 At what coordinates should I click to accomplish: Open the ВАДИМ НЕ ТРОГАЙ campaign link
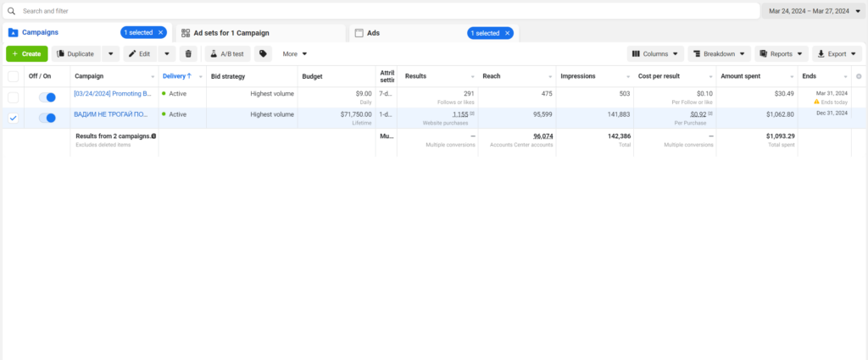click(x=111, y=114)
